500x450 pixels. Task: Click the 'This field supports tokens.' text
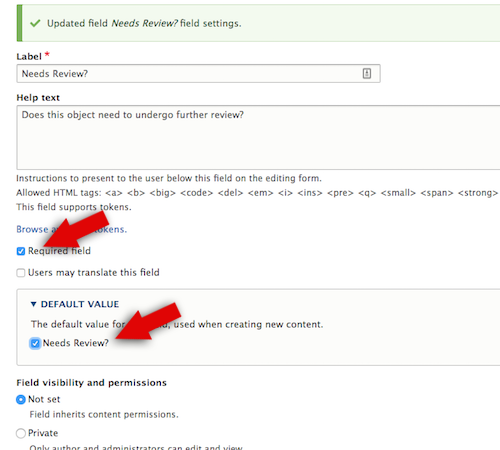pos(74,207)
